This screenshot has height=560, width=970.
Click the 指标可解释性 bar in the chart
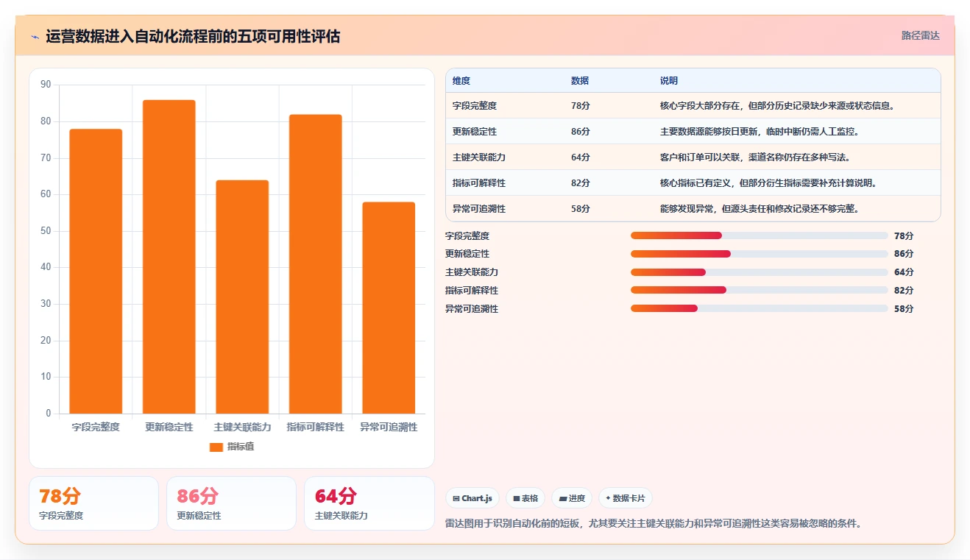[315, 264]
